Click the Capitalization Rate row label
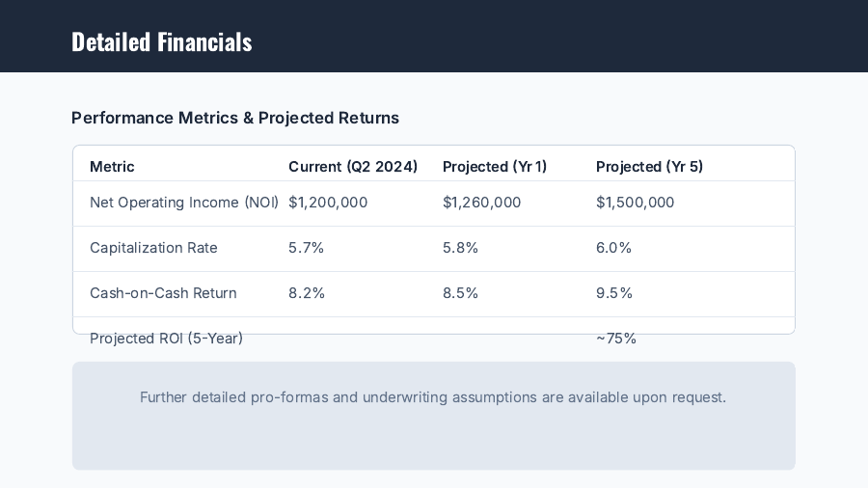 (153, 248)
